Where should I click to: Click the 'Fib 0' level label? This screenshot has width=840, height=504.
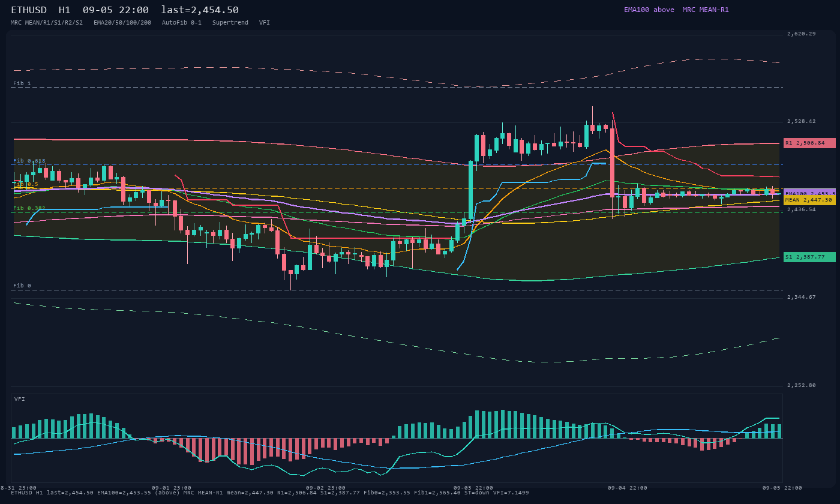click(x=22, y=286)
